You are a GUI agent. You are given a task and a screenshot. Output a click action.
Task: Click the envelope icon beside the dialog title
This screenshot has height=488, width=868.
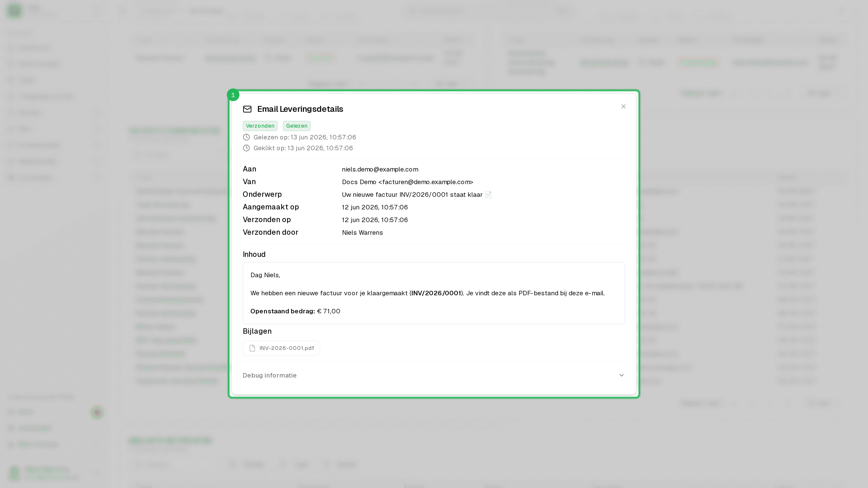247,109
